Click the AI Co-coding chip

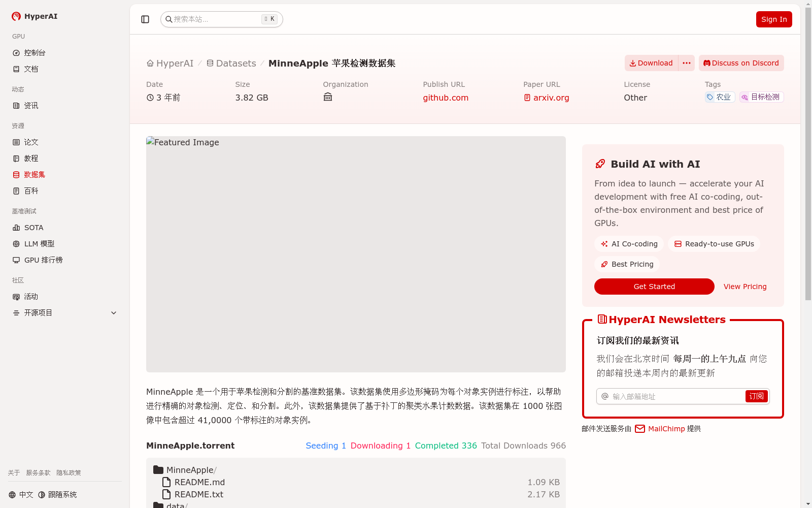point(629,244)
